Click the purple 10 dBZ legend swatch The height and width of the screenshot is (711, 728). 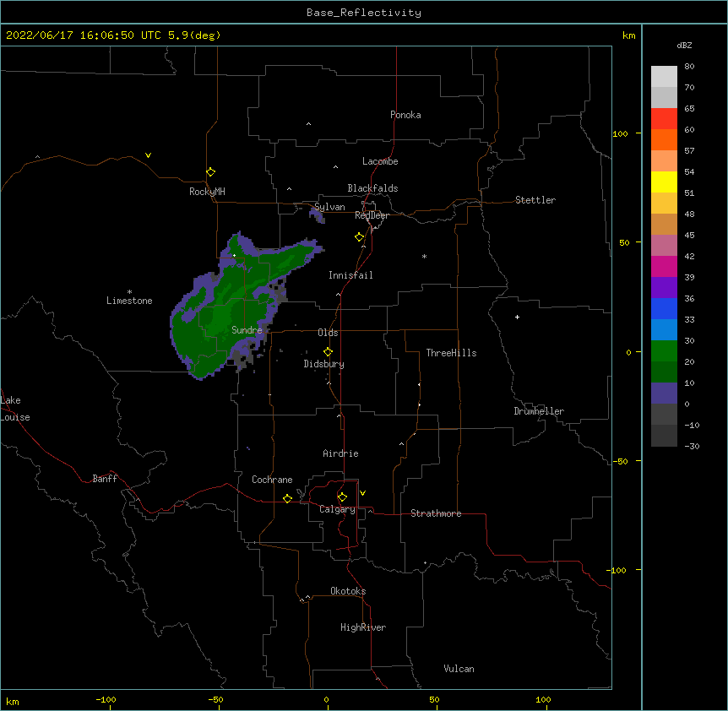[x=664, y=393]
